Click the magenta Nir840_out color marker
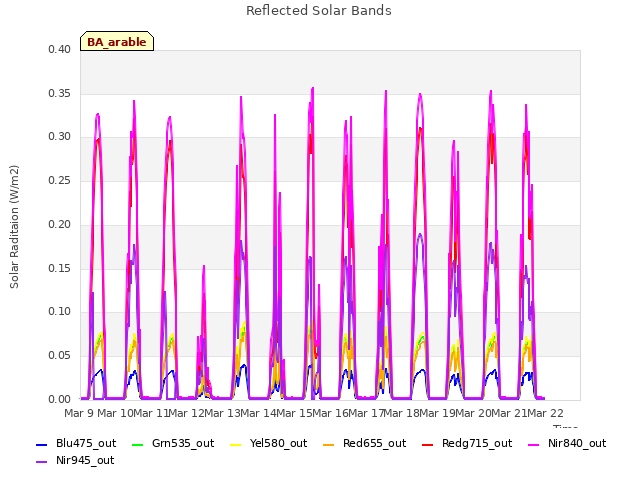This screenshot has width=640, height=480. tap(533, 444)
